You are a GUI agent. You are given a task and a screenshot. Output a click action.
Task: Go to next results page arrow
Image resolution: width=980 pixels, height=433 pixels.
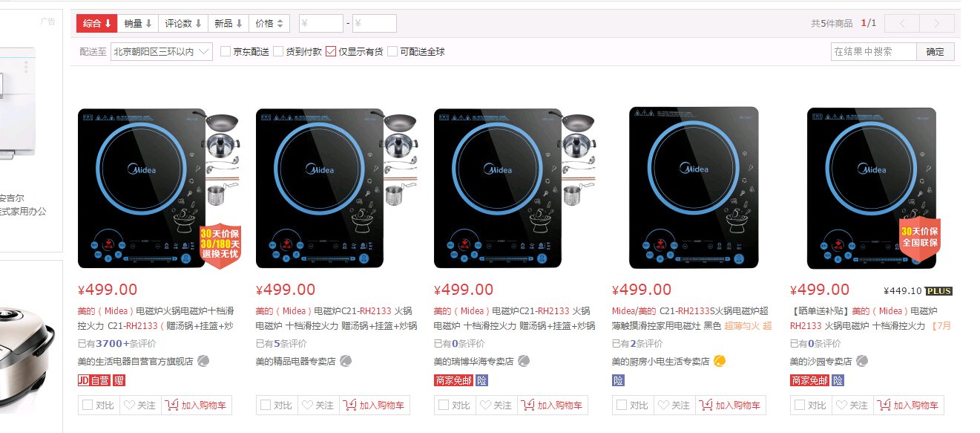coord(937,24)
